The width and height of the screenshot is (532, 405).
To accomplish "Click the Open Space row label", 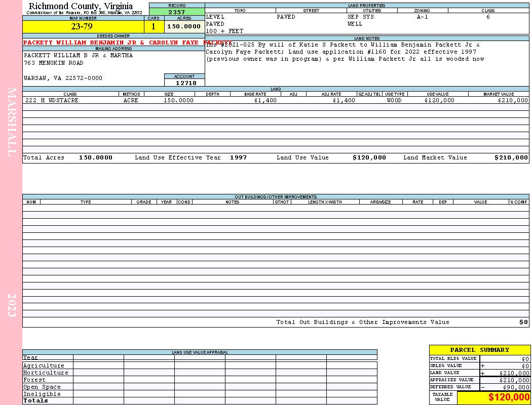I will 42,387.
